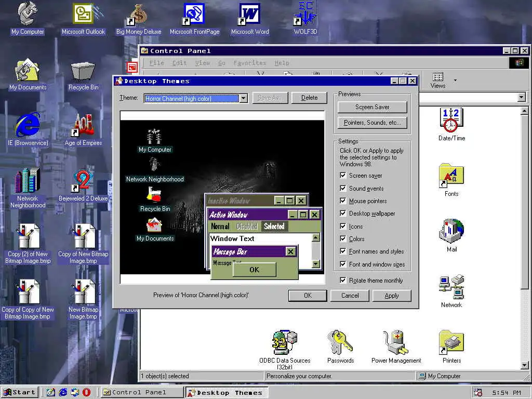Select the My Documents desktop icon
Image resolution: width=532 pixels, height=399 pixels.
[28, 74]
